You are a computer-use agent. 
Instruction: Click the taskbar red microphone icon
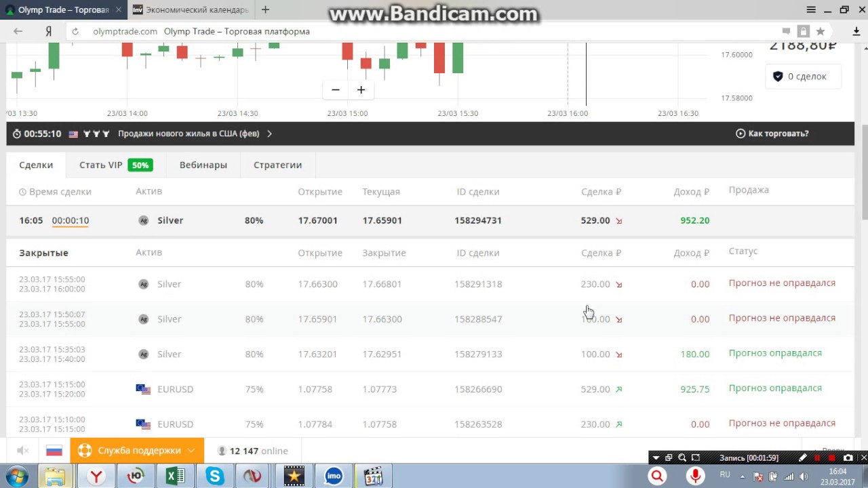pos(695,476)
